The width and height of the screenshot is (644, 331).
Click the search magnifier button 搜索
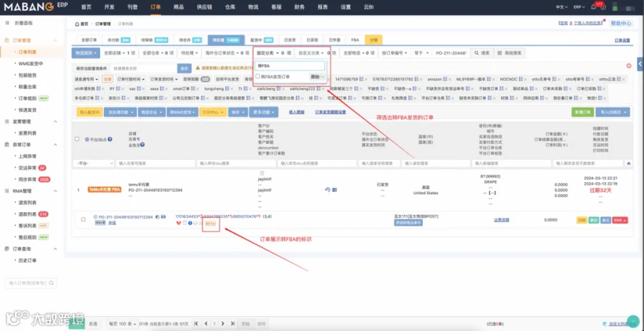tap(482, 53)
